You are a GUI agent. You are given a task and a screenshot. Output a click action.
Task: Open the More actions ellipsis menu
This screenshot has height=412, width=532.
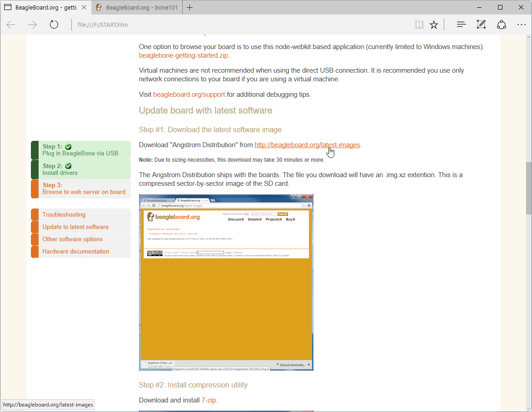(522, 25)
